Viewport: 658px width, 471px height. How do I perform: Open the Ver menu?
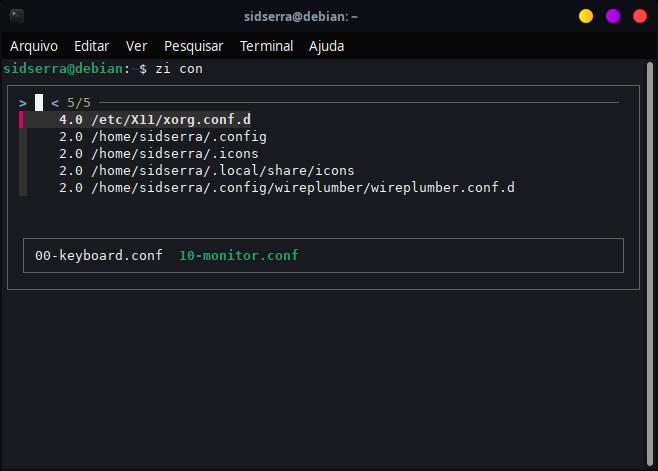(137, 46)
